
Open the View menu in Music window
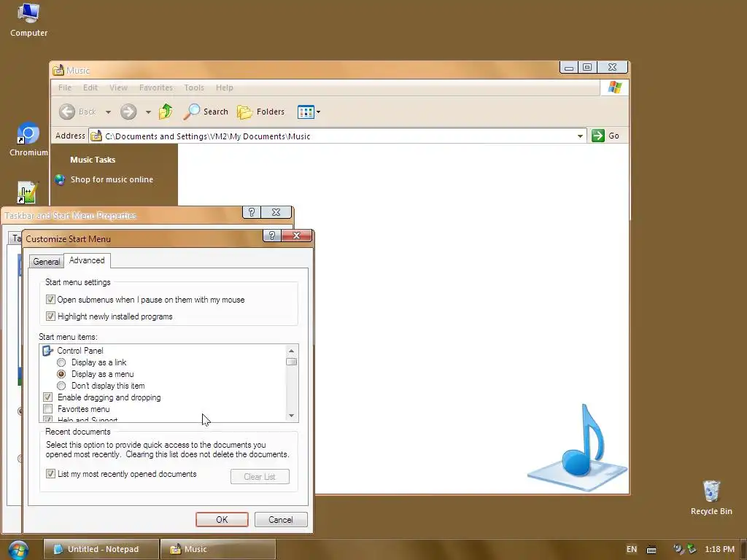click(118, 87)
